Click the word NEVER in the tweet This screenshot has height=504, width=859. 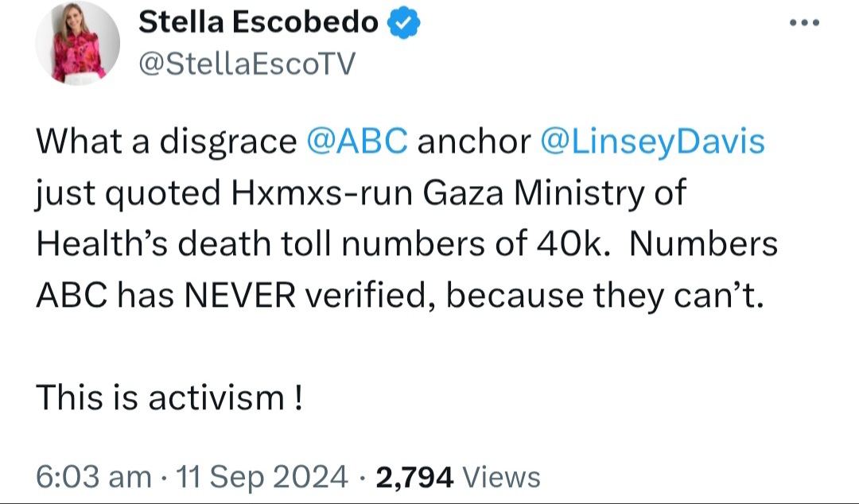[x=240, y=295]
